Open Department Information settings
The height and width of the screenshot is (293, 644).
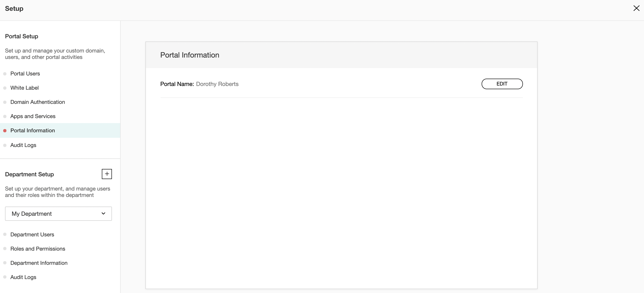39,263
